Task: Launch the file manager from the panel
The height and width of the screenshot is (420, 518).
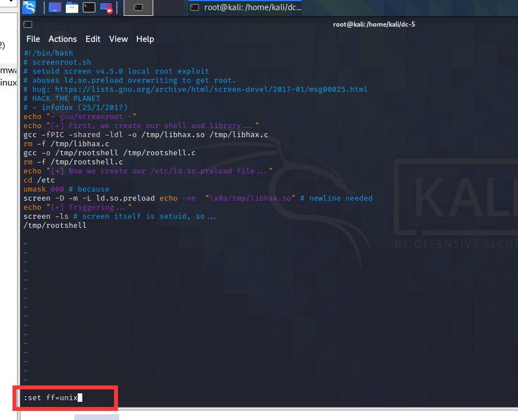Action: coord(71,7)
